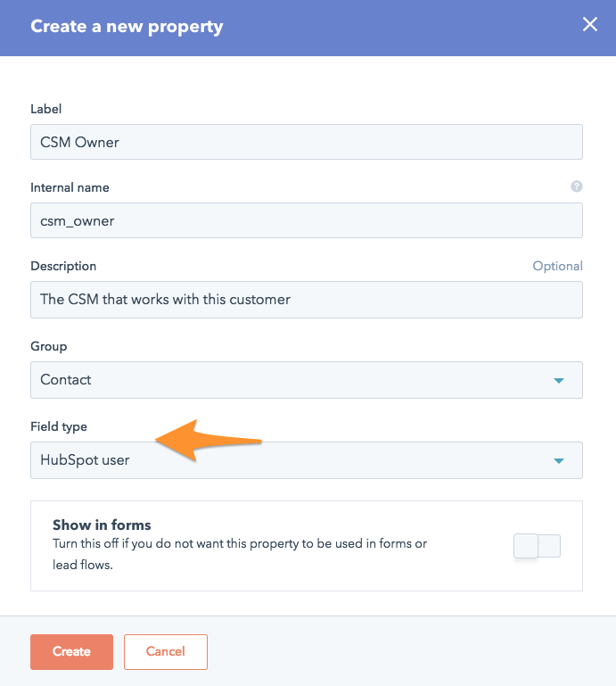Viewport: 616px width, 686px height.
Task: Click the Show in forms heading
Action: pyautogui.click(x=102, y=525)
